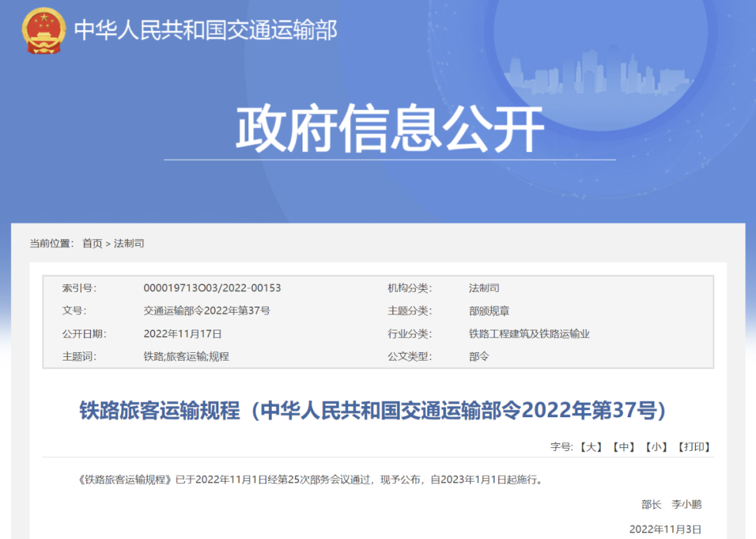Set font size to 小
Viewport: 756px width, 539px height.
[656, 447]
